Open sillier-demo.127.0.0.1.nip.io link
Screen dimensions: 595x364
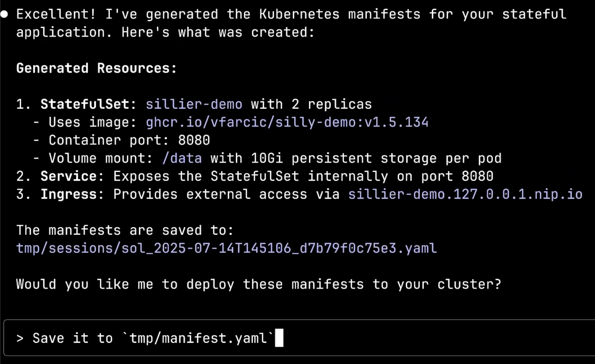point(465,194)
